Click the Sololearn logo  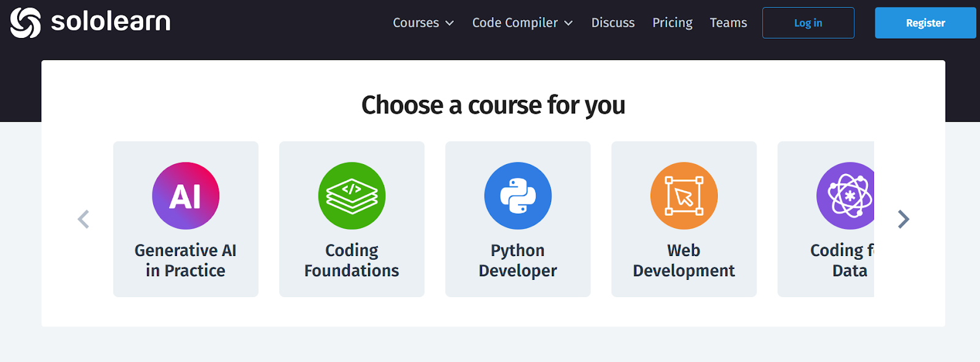(x=89, y=22)
